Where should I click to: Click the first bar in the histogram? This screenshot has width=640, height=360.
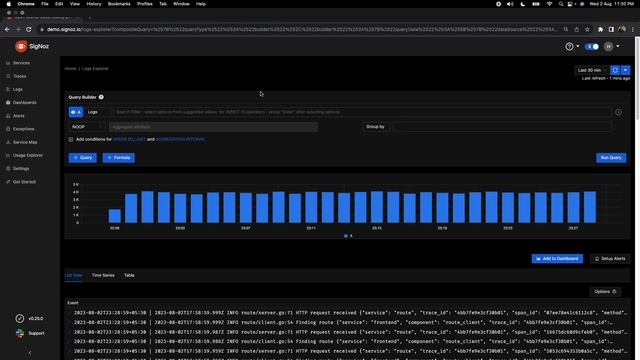click(x=115, y=216)
